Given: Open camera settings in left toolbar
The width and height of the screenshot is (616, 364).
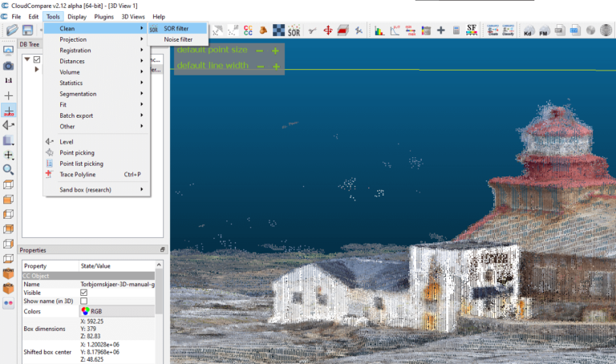Looking at the screenshot, I should click(8, 66).
